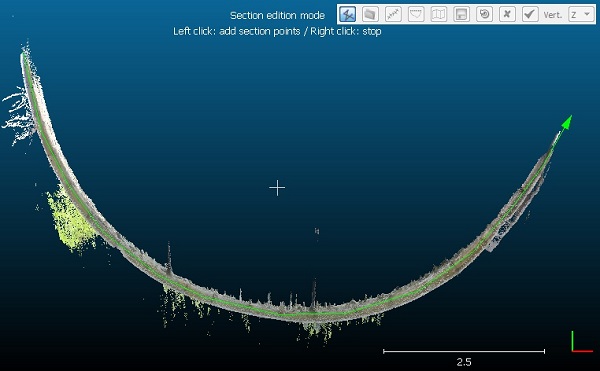Click the export/save sections icon
This screenshot has width=600, height=371.
click(461, 15)
